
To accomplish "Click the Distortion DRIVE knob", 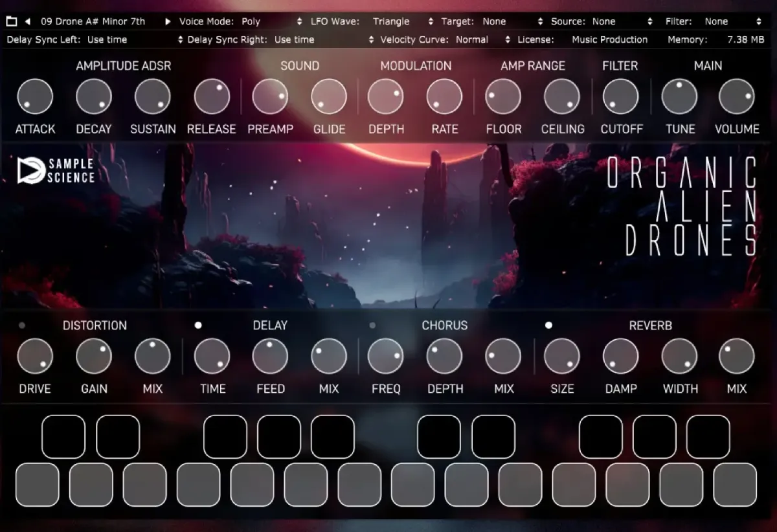I will coord(35,356).
